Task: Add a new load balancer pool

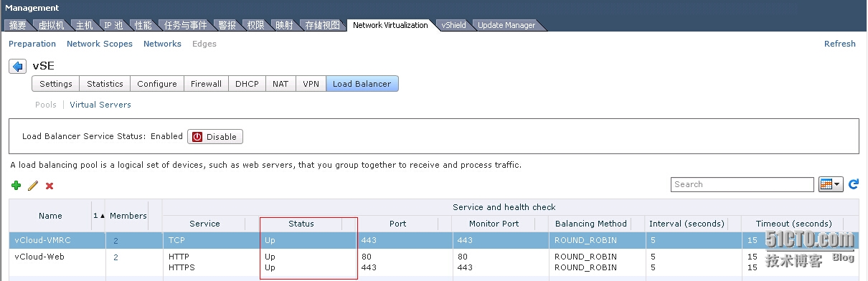Action: coord(16,186)
